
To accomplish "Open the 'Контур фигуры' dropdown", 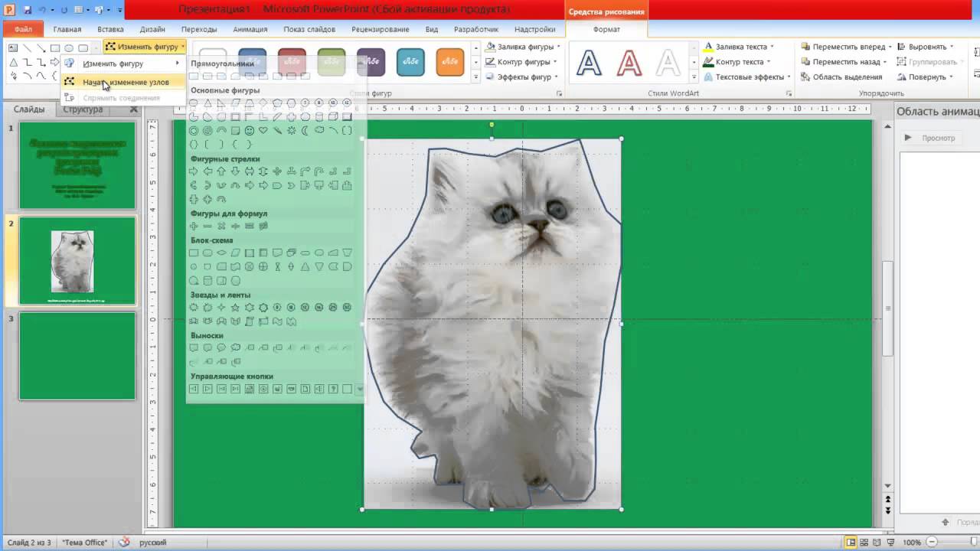I will (522, 62).
